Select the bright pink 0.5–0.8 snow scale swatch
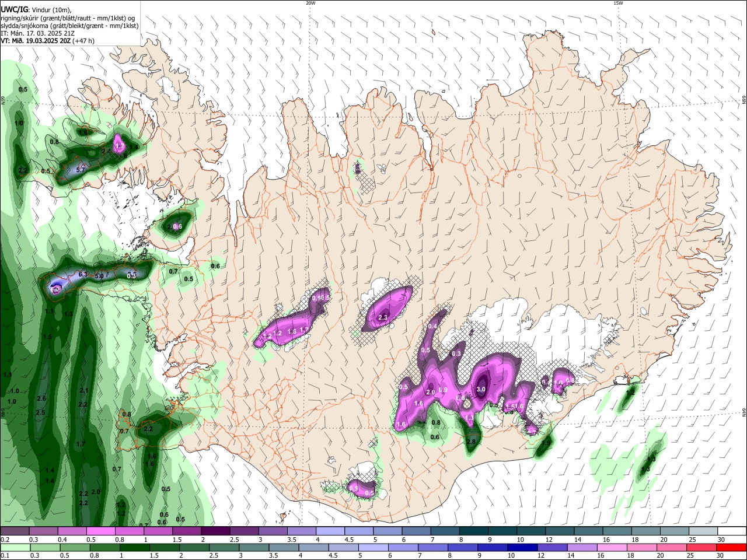Viewport: 747px width, 560px height. coord(100,531)
